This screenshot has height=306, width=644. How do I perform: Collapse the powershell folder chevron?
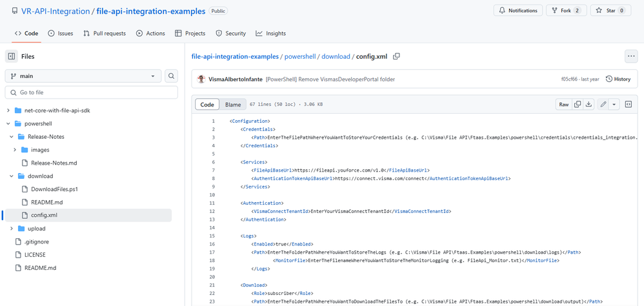click(x=8, y=124)
